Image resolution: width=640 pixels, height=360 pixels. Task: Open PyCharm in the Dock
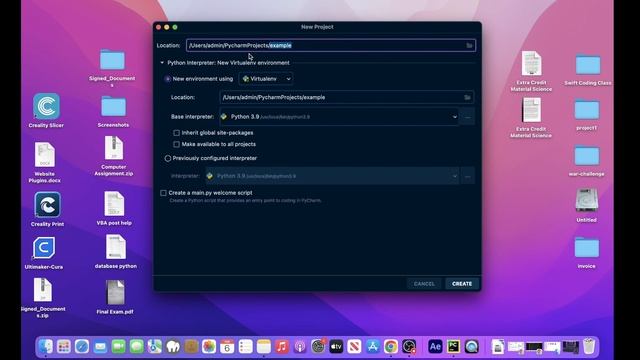click(453, 347)
